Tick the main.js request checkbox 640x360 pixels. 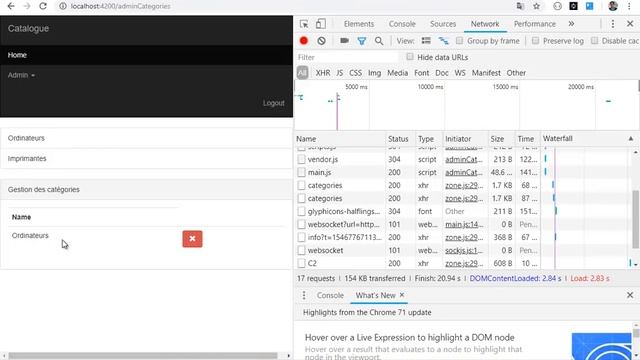point(301,172)
